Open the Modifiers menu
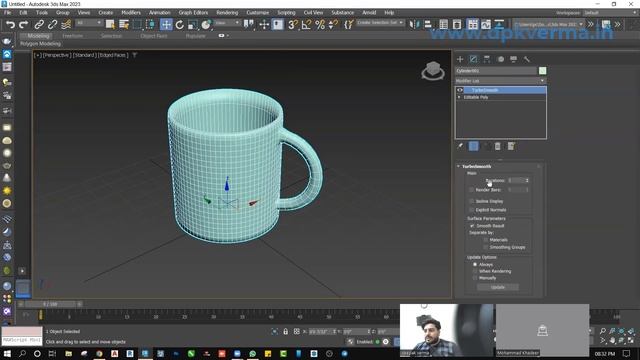The image size is (640, 360). [x=131, y=13]
